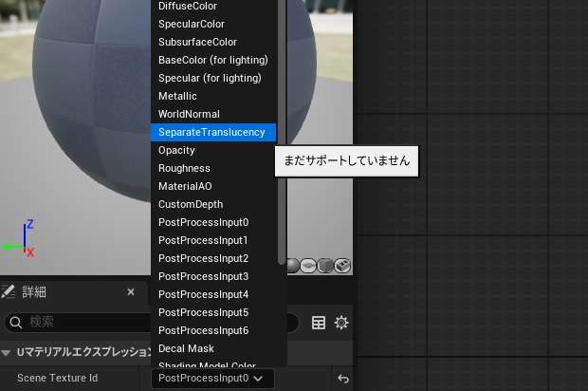
Task: Set preview mesh to cube
Action: tap(325, 266)
